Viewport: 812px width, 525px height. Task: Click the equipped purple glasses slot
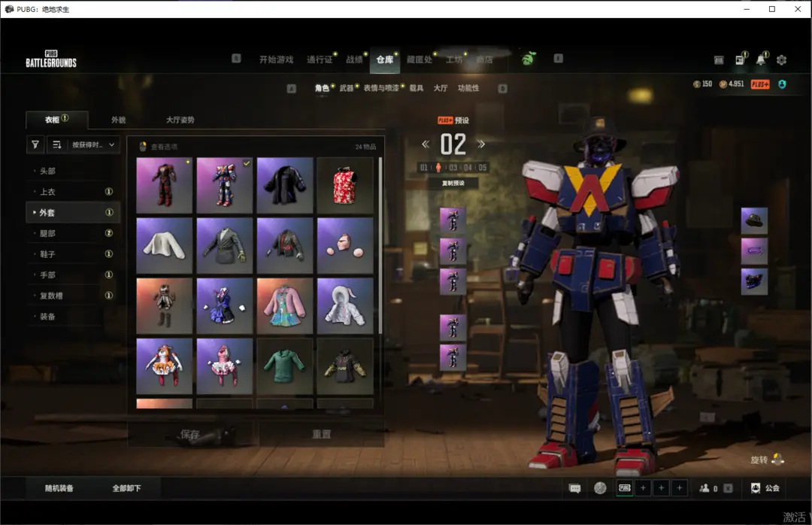[x=754, y=251]
